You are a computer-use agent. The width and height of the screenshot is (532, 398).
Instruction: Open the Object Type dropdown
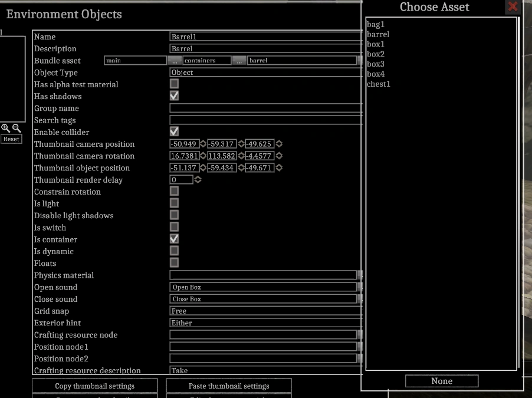pyautogui.click(x=265, y=73)
